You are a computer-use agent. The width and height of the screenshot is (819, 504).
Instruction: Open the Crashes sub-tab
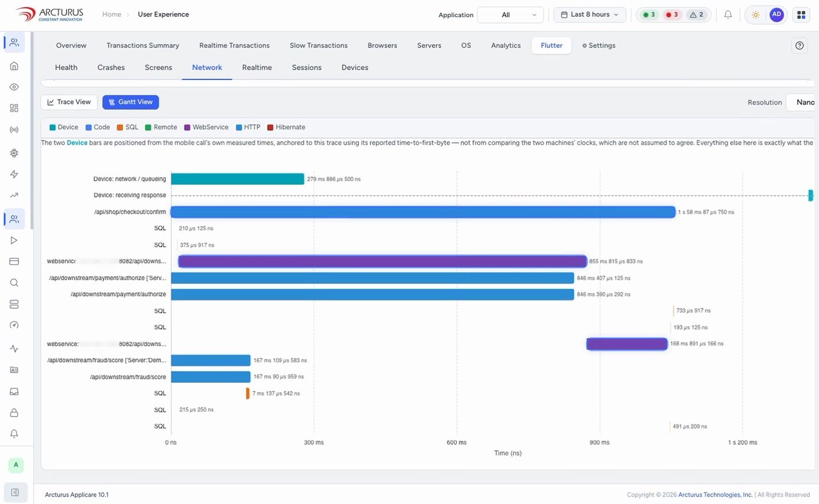pyautogui.click(x=111, y=68)
